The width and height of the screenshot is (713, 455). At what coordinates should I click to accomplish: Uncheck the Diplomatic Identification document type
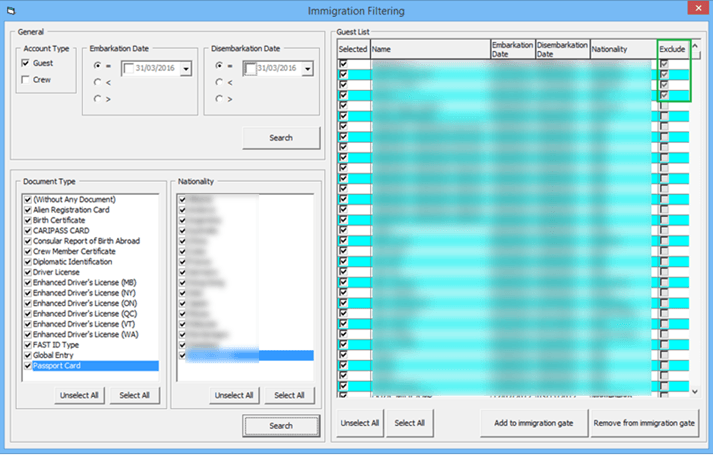point(28,262)
